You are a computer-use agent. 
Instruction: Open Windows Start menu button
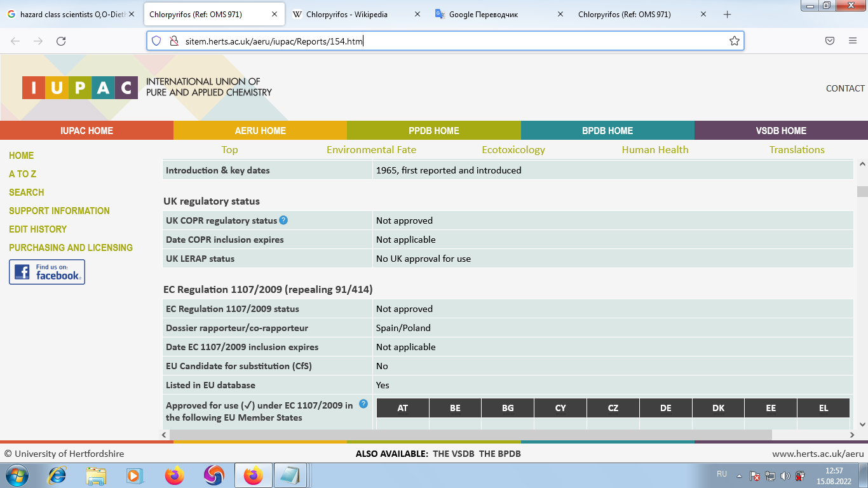[17, 475]
